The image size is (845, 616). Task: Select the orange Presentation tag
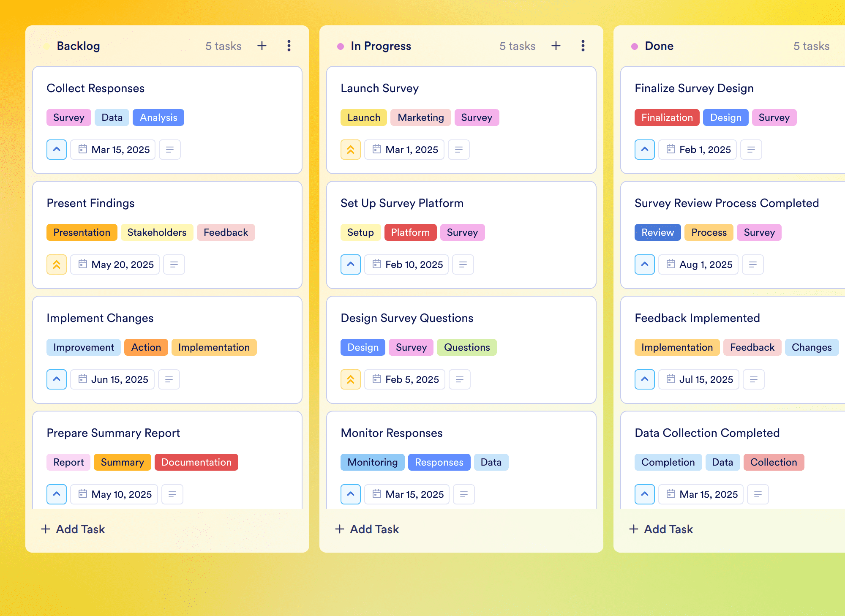[82, 232]
